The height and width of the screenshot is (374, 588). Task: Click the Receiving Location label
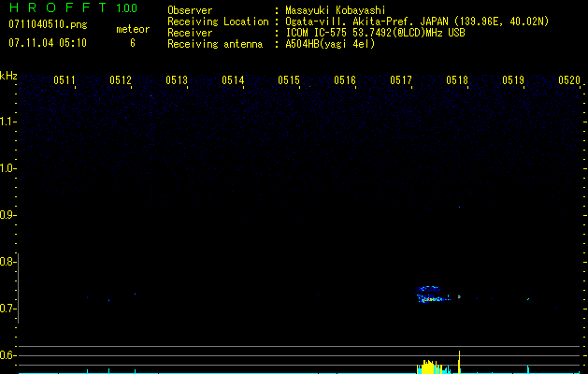pyautogui.click(x=218, y=22)
